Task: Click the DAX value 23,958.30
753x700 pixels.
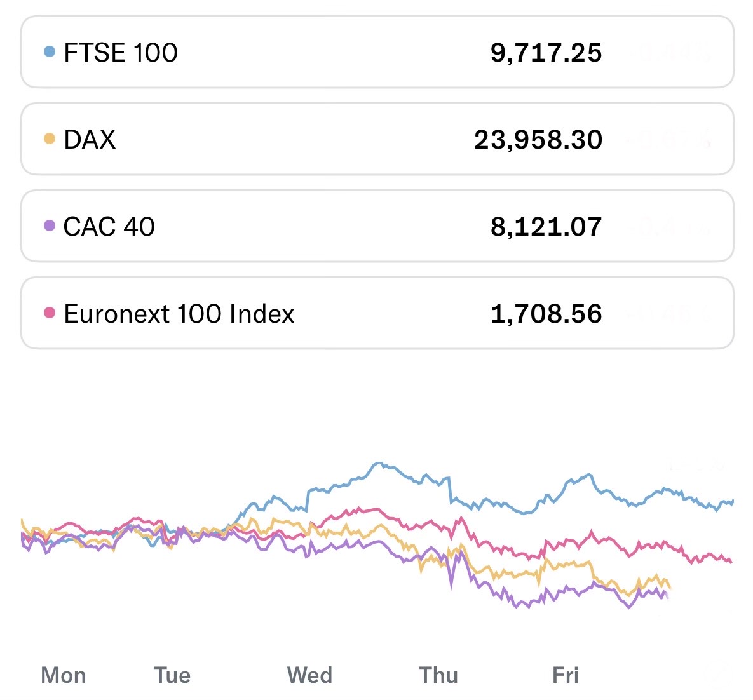Action: click(538, 140)
